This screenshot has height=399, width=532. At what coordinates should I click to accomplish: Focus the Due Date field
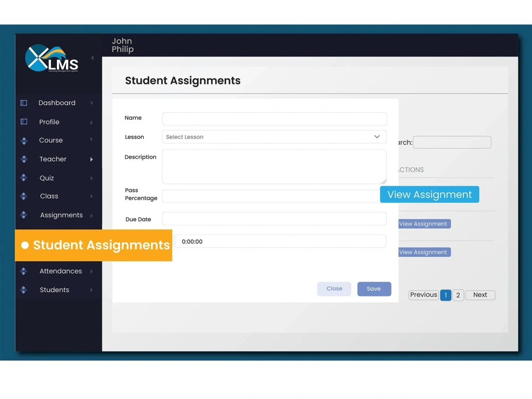274,219
